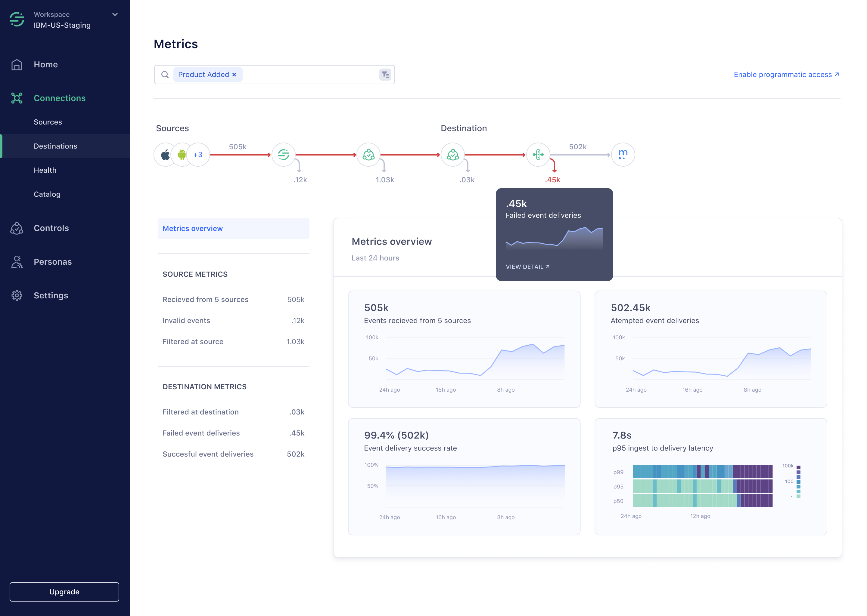Expand the +3 additional sources bubble
Viewport: 867px width, 616px height.
click(198, 155)
